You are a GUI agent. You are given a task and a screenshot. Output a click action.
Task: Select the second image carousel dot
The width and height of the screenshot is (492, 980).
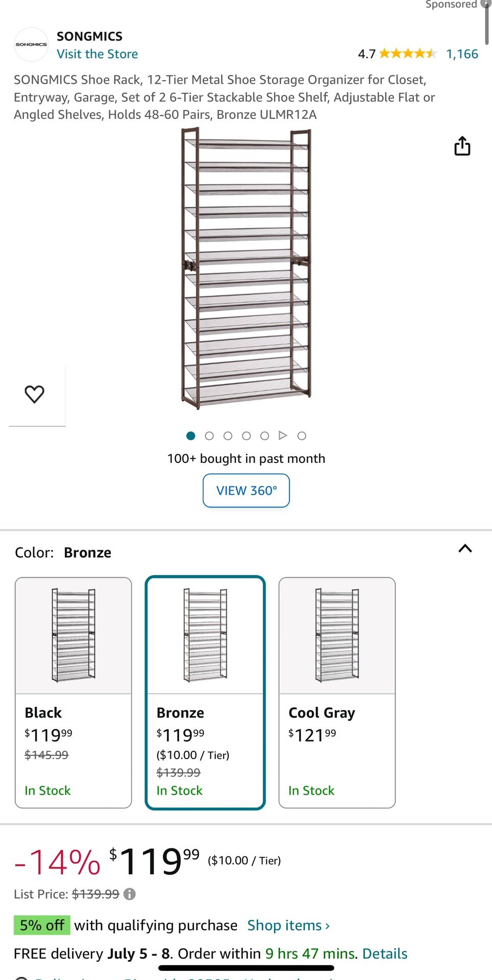(x=209, y=435)
